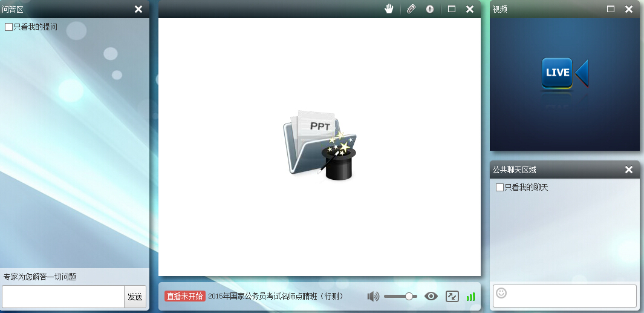This screenshot has height=313, width=644.
Task: Focus the question input field
Action: click(x=63, y=297)
